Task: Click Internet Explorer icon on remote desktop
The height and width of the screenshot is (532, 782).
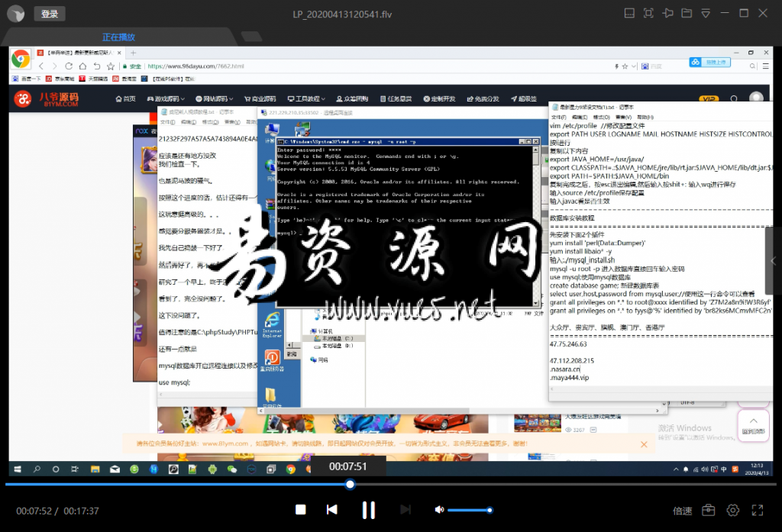Action: point(273,324)
